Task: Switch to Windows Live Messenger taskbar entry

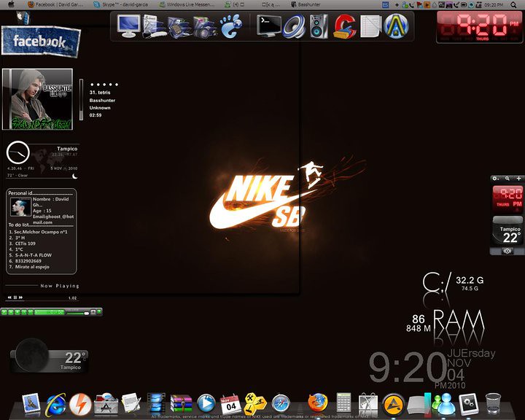Action: (187, 4)
